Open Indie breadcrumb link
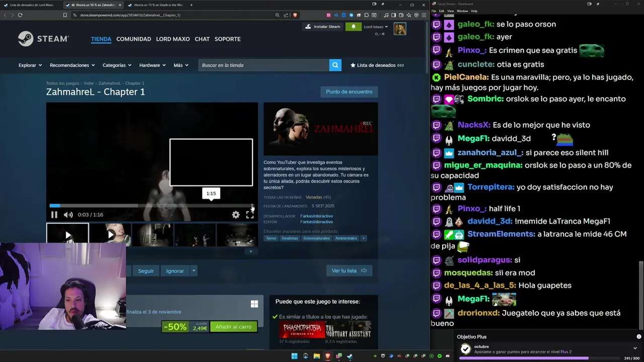644x362 pixels. click(x=89, y=83)
